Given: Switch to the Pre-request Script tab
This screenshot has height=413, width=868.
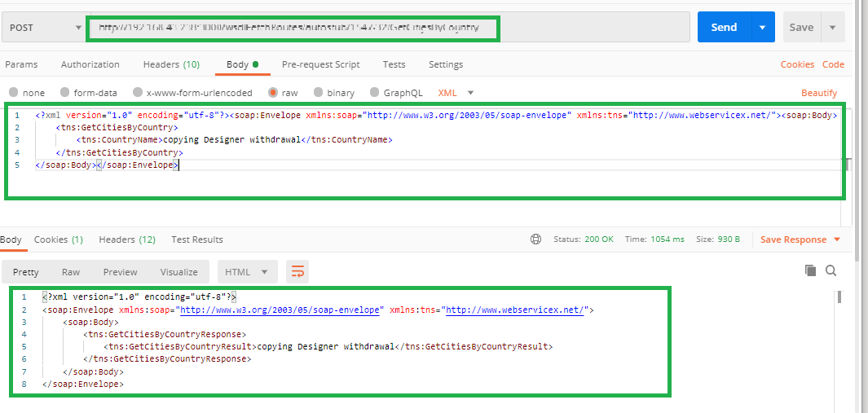Looking at the screenshot, I should pyautogui.click(x=320, y=64).
